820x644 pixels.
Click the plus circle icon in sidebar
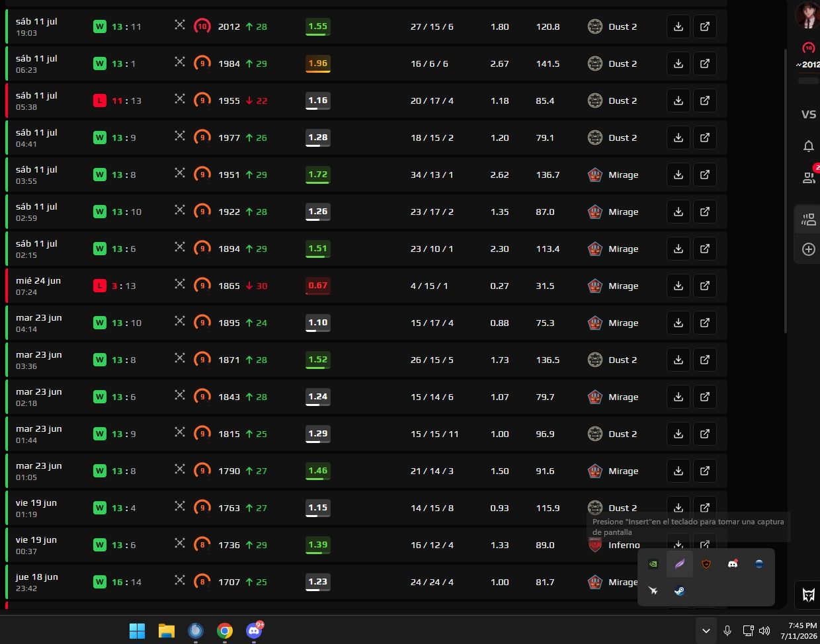[808, 249]
